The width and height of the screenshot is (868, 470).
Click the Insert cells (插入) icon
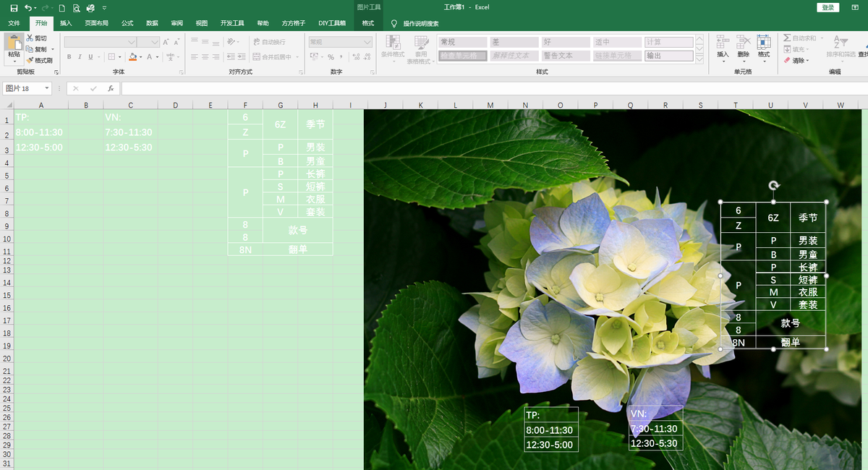pos(723,42)
